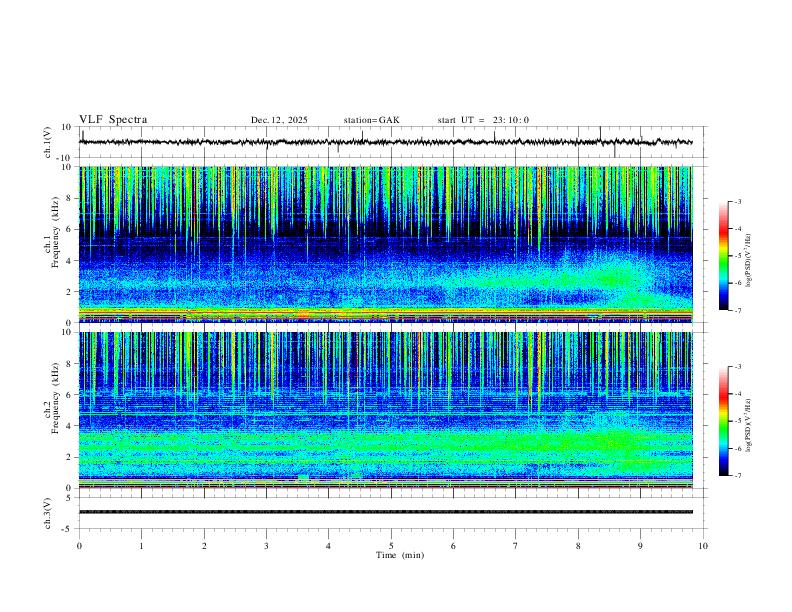Viewport: 792px width, 612px height.
Task: Click the ch.3 voltage trace band
Action: click(x=385, y=512)
